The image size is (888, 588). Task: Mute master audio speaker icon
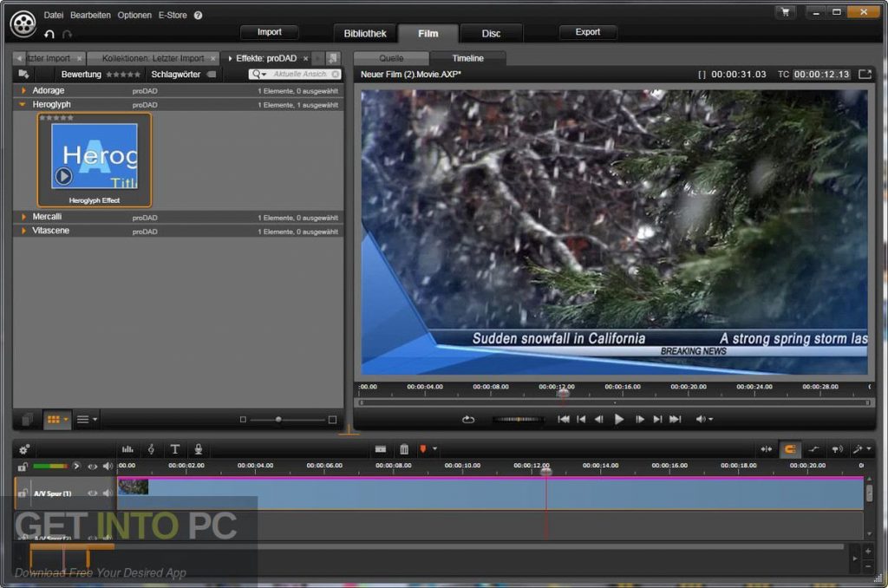[x=107, y=467]
